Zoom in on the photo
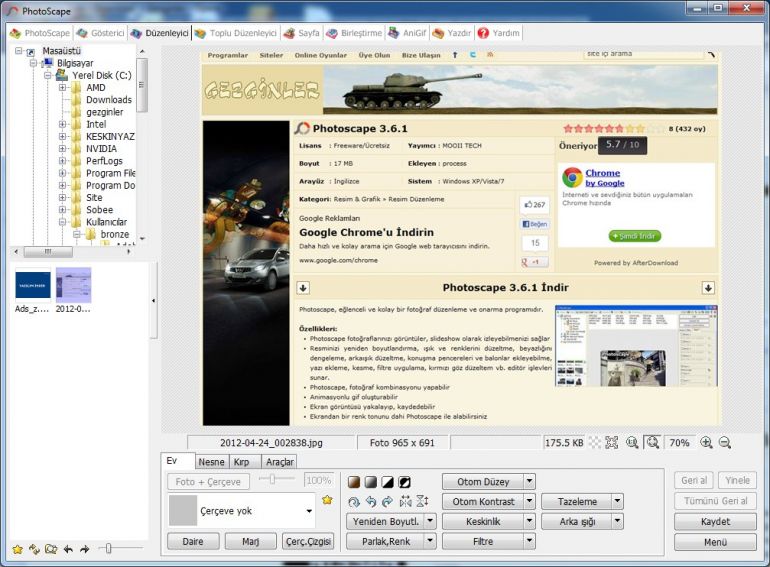Screen dimensions: 770x567 [706, 442]
